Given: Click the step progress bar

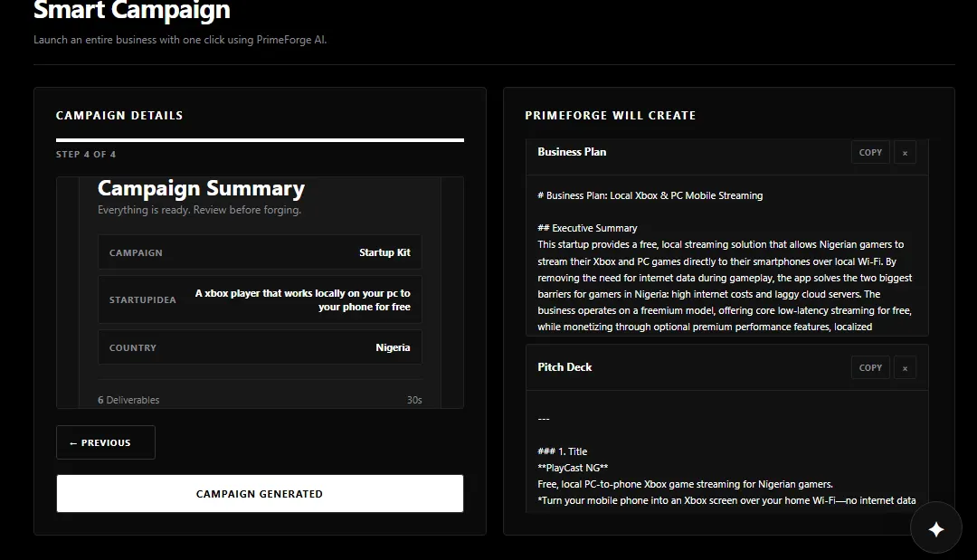Looking at the screenshot, I should [260, 140].
